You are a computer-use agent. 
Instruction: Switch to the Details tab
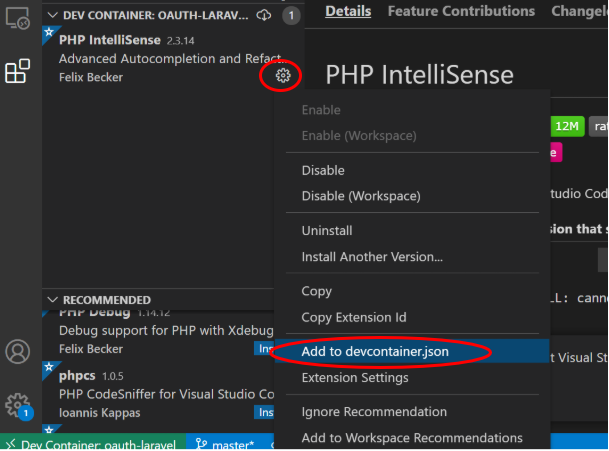348,11
